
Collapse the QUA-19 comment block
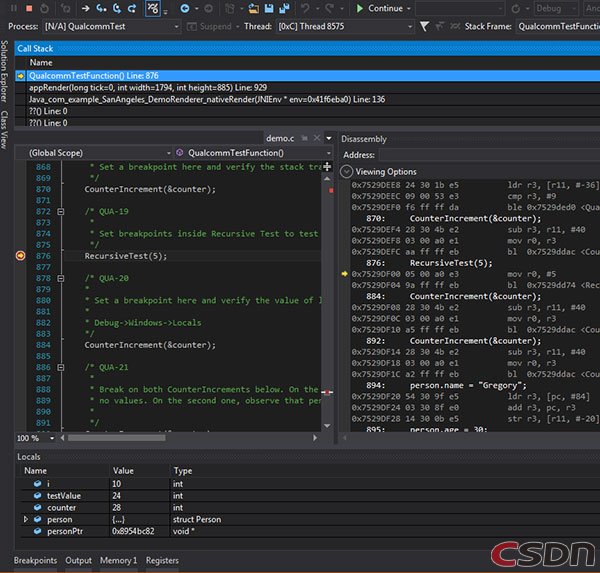click(60, 212)
